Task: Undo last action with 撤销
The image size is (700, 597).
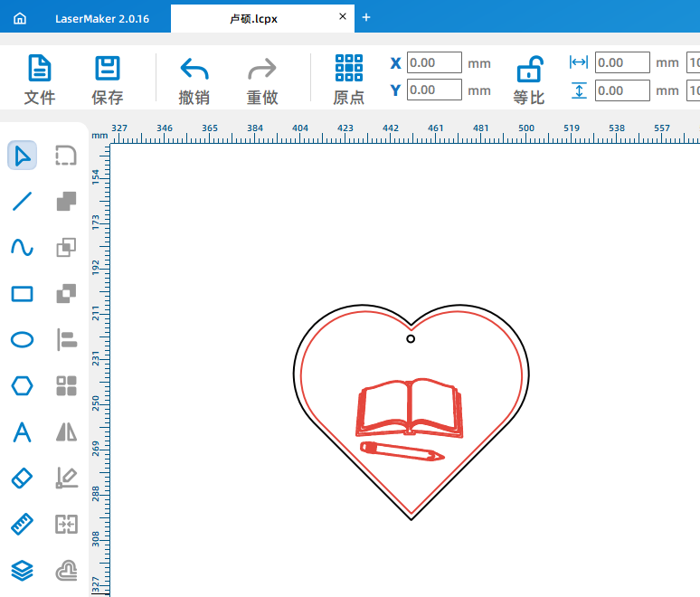Action: (194, 80)
